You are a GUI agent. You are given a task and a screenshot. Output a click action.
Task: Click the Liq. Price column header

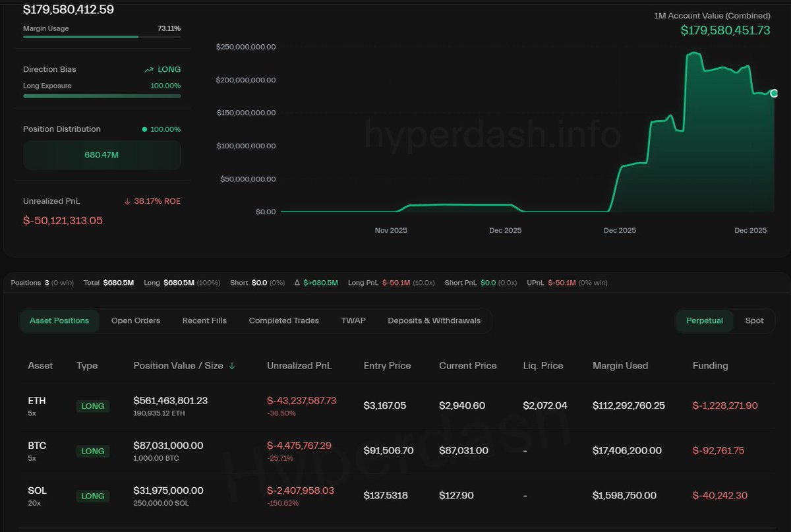point(543,365)
